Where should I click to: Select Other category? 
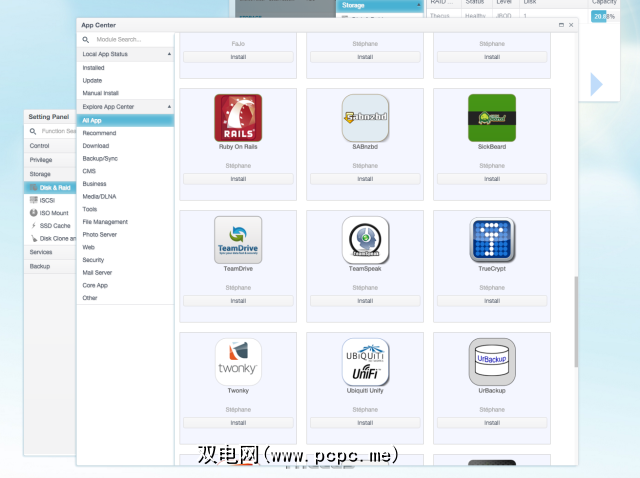[125, 298]
